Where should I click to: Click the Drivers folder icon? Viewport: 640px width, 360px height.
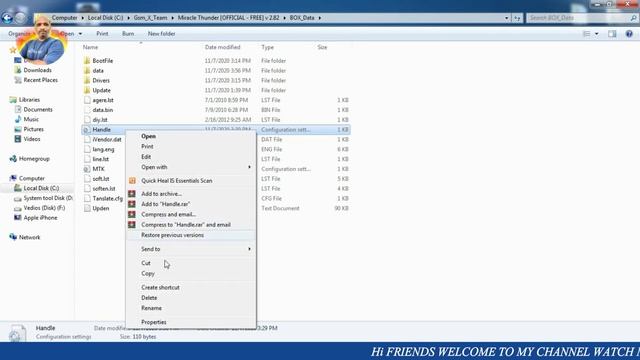click(x=87, y=80)
